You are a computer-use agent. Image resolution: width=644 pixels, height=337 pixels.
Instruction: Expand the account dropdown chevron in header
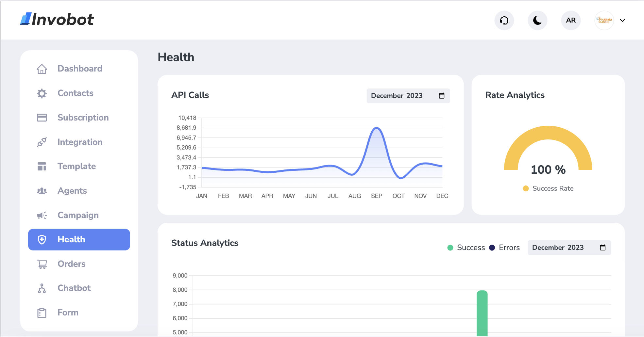tap(622, 20)
